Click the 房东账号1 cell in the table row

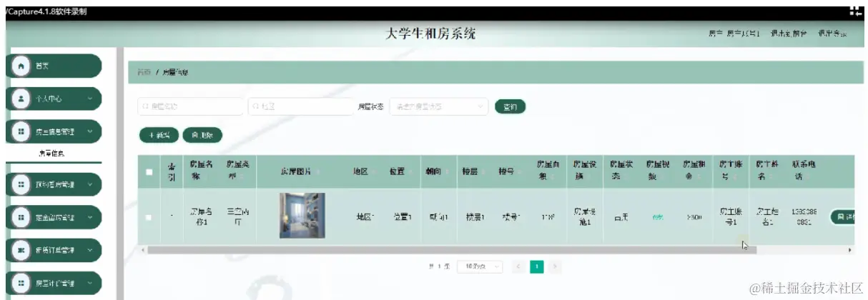(729, 217)
